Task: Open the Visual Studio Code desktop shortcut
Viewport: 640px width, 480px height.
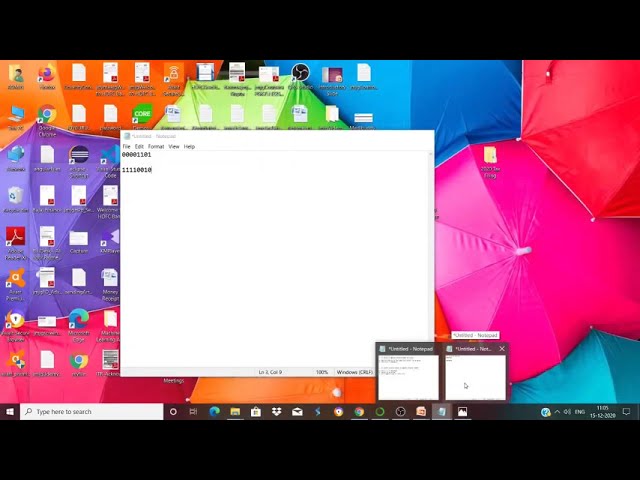Action: pos(111,161)
